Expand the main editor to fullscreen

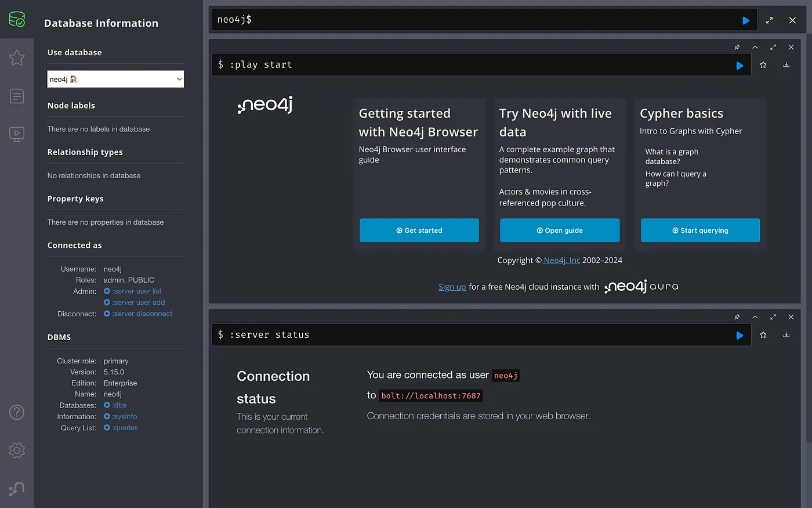pyautogui.click(x=770, y=20)
